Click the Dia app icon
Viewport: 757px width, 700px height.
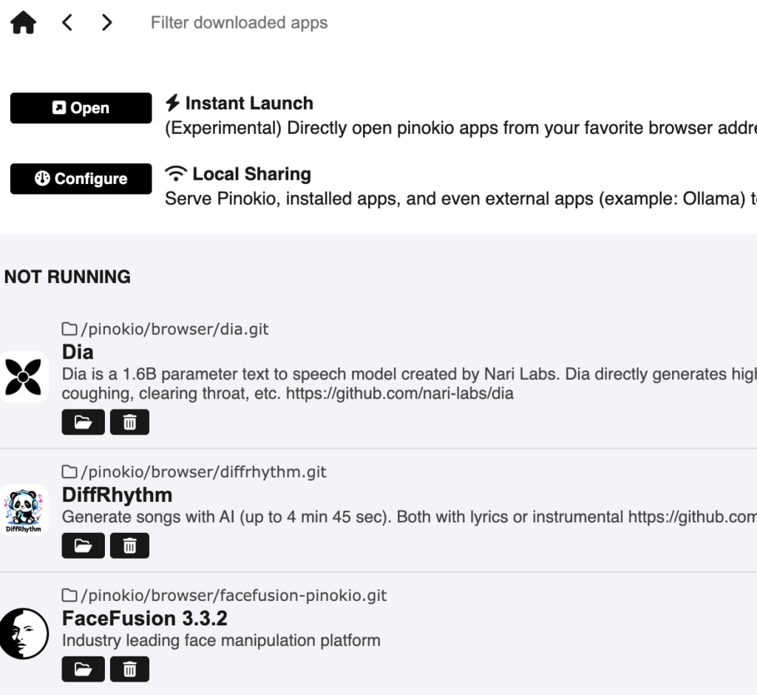pos(24,377)
